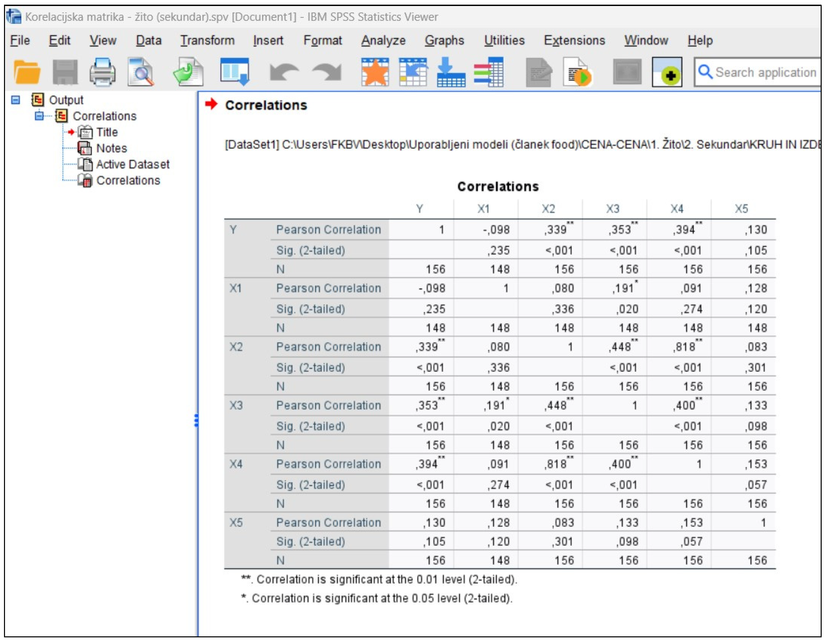Collapse the Output root tree node
This screenshot has width=825, height=644.
click(x=16, y=100)
